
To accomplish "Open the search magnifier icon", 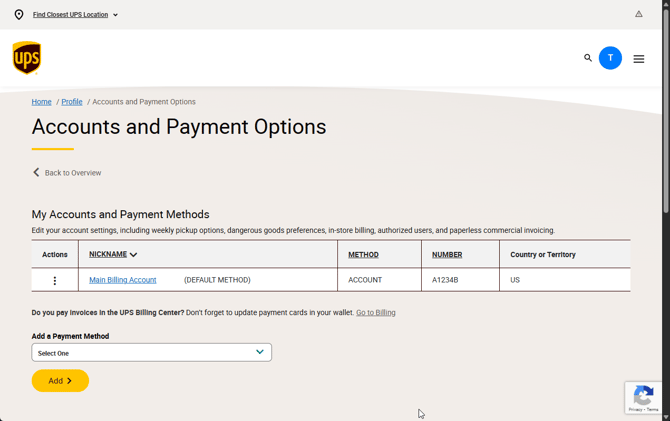I will click(588, 58).
